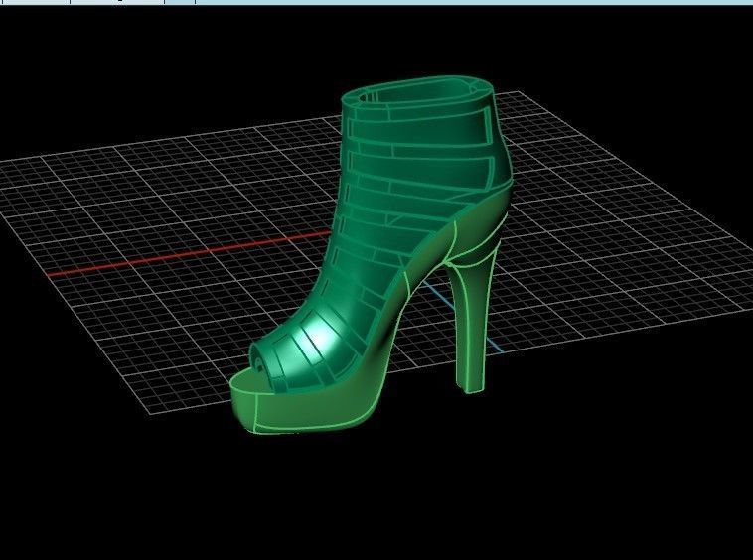This screenshot has height=560, width=753.
Task: Click the red X-axis line on the grid
Action: [190, 254]
